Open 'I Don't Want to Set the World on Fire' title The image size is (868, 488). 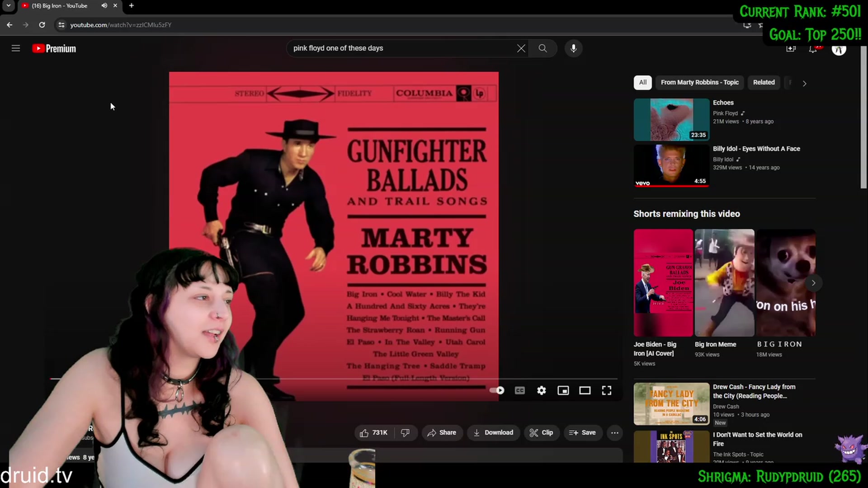pyautogui.click(x=758, y=439)
